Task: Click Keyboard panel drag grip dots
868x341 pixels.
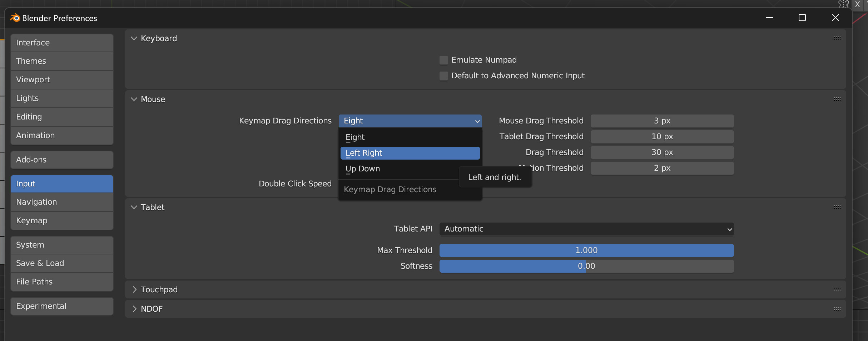Action: [x=837, y=38]
